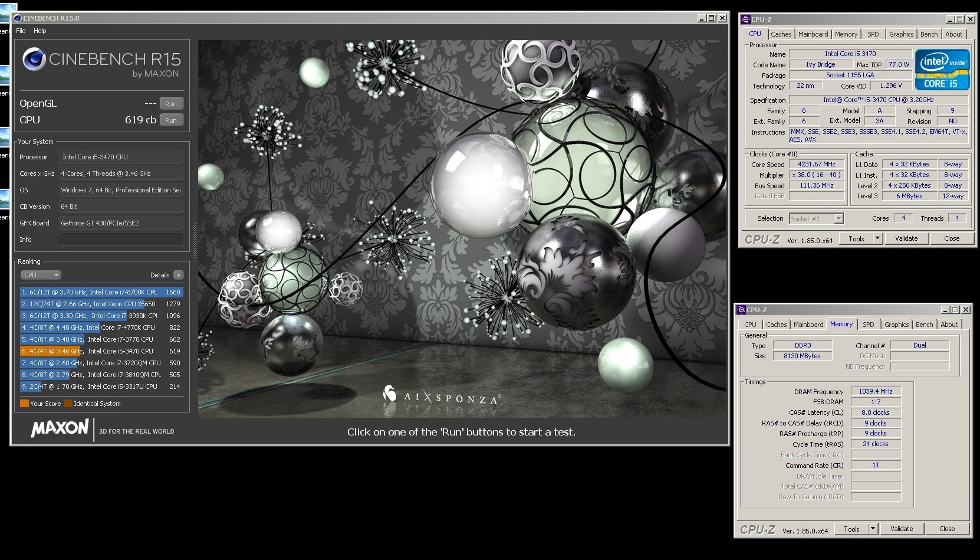The image size is (980, 560).
Task: Switch to About tab in bottom CPU-Z
Action: [x=949, y=325]
